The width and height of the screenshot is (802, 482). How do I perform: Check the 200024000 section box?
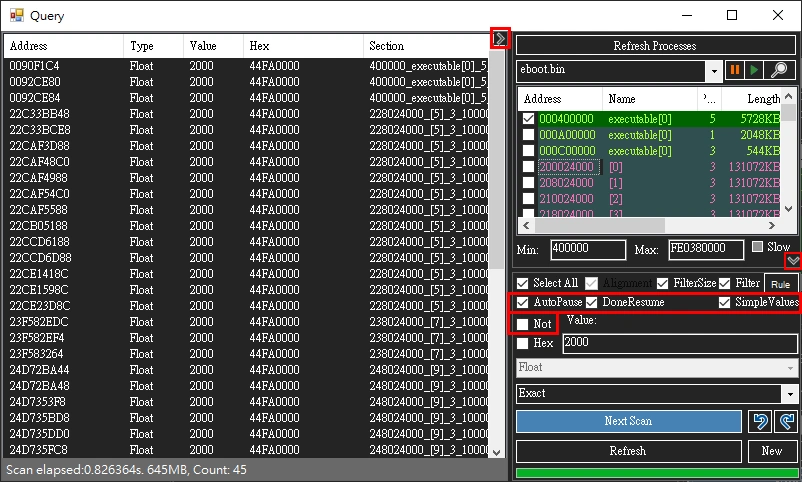(x=528, y=166)
